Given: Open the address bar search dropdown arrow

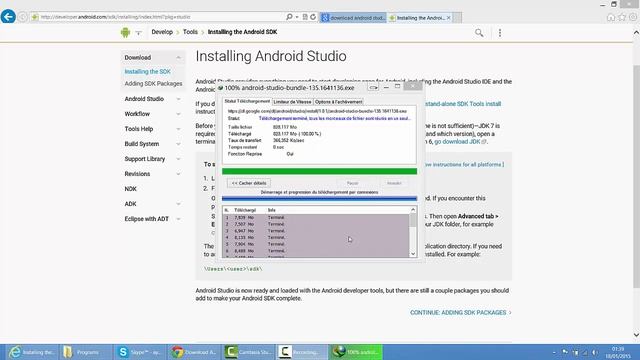Looking at the screenshot, I should coord(297,17).
